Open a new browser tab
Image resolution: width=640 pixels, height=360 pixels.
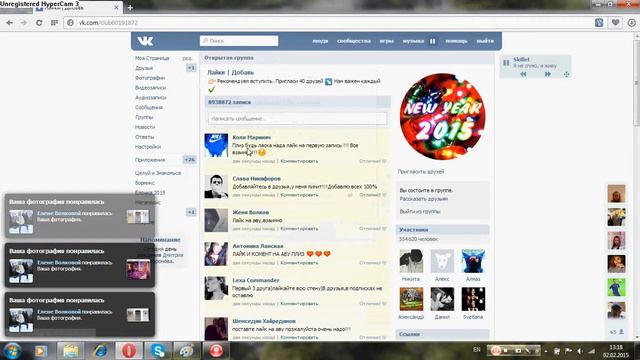[130, 7]
